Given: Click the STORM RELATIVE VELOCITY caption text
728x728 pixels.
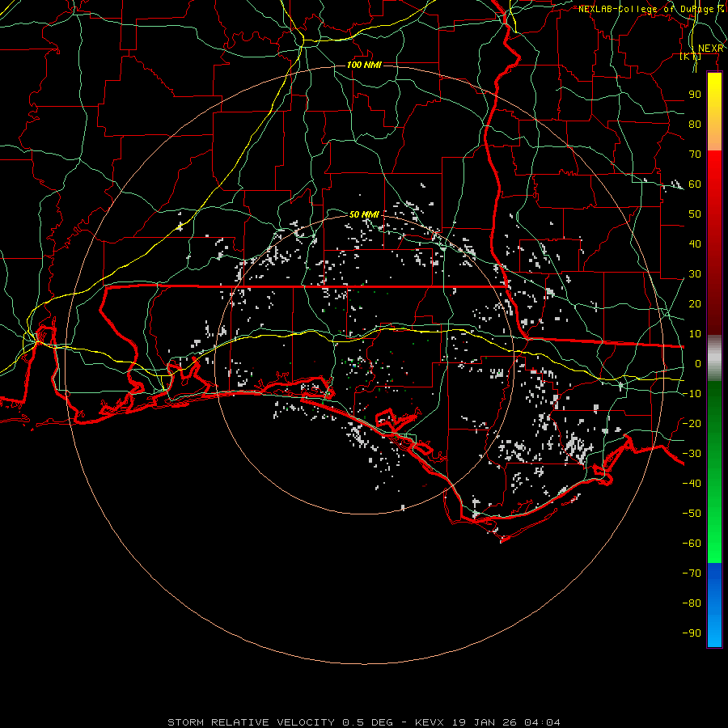Looking at the screenshot, I should coord(251,722).
